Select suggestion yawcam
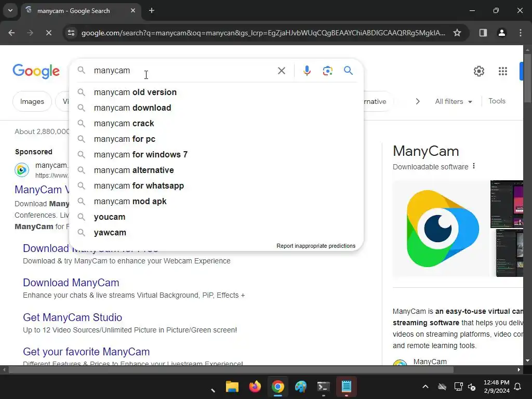The height and width of the screenshot is (399, 532). (x=216, y=233)
